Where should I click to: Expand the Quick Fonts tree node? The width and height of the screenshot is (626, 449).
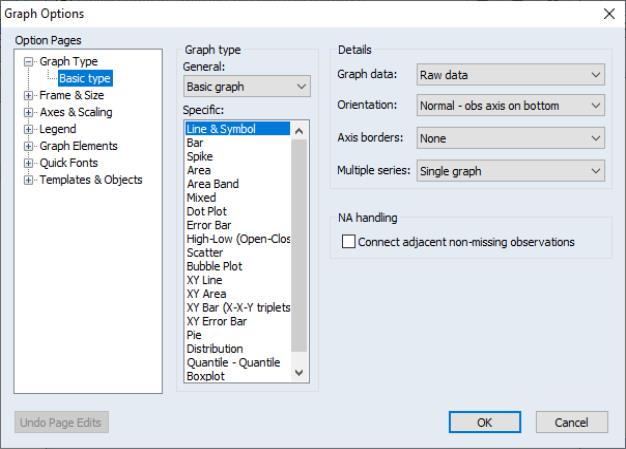[x=28, y=163]
